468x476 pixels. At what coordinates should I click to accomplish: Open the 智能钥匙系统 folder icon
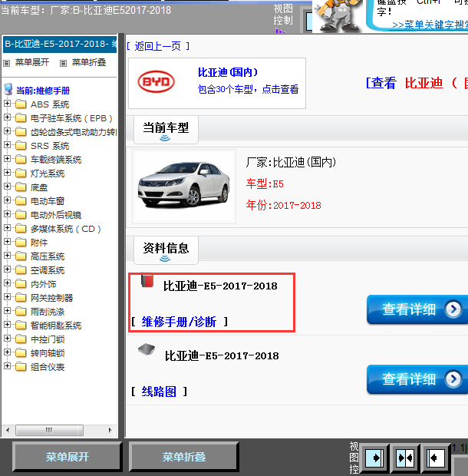click(21, 325)
